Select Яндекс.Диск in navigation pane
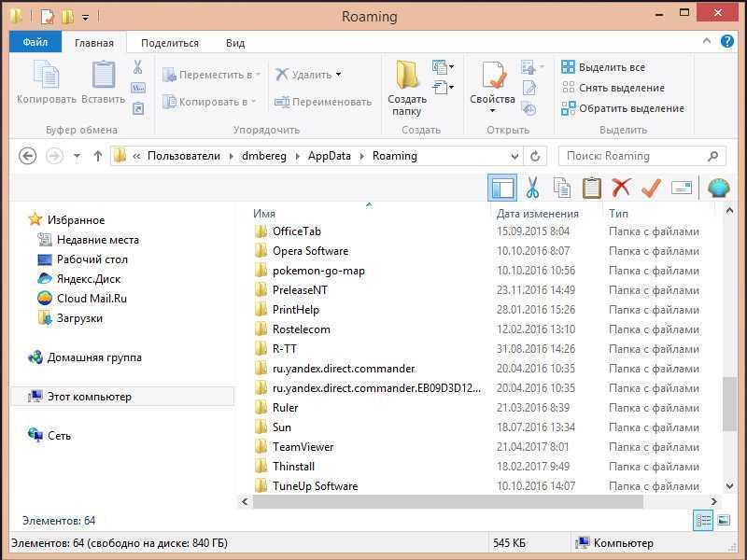Screen dimensions: 747x560 pos(79,278)
